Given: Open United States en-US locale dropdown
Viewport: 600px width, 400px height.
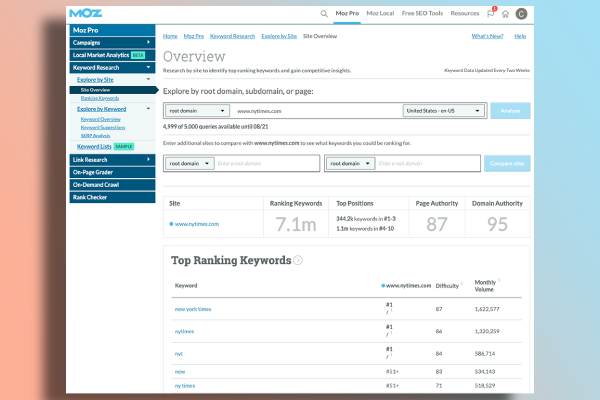Looking at the screenshot, I should click(x=443, y=111).
